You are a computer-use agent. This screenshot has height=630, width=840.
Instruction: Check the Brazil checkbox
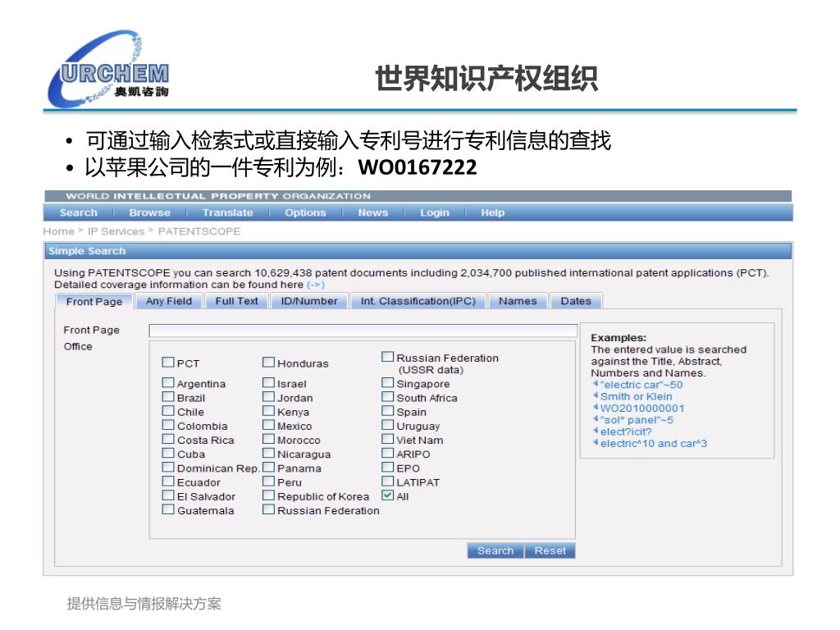[x=168, y=397]
